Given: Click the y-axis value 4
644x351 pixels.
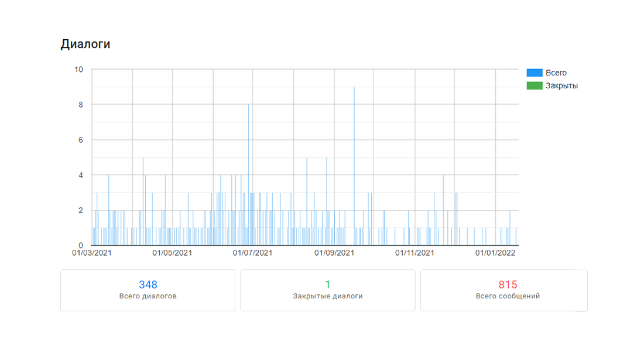Looking at the screenshot, I should click(81, 175).
